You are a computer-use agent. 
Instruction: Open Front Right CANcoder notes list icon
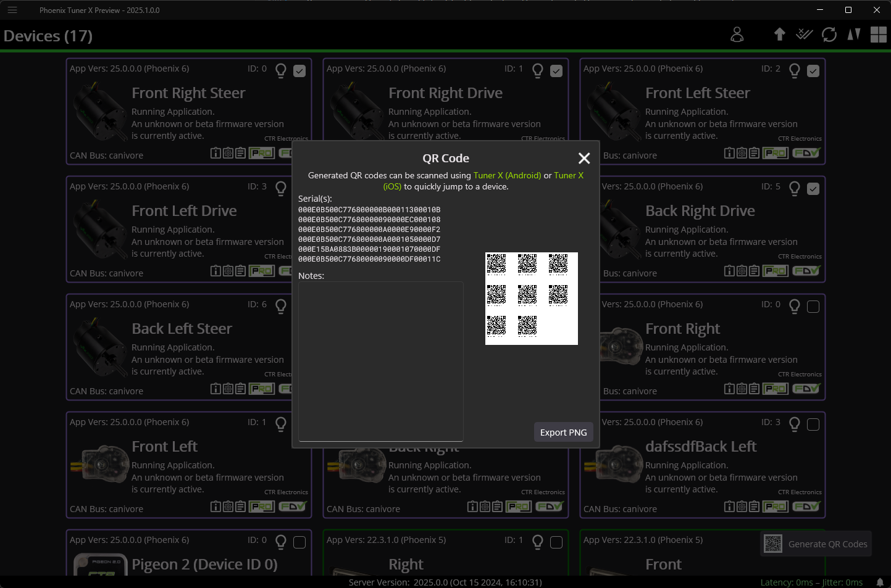coord(754,389)
